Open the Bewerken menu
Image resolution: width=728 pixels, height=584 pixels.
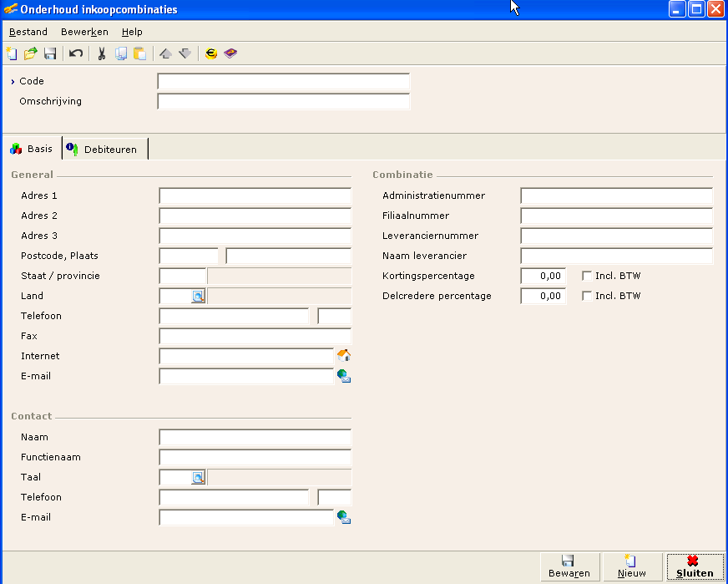(x=84, y=32)
